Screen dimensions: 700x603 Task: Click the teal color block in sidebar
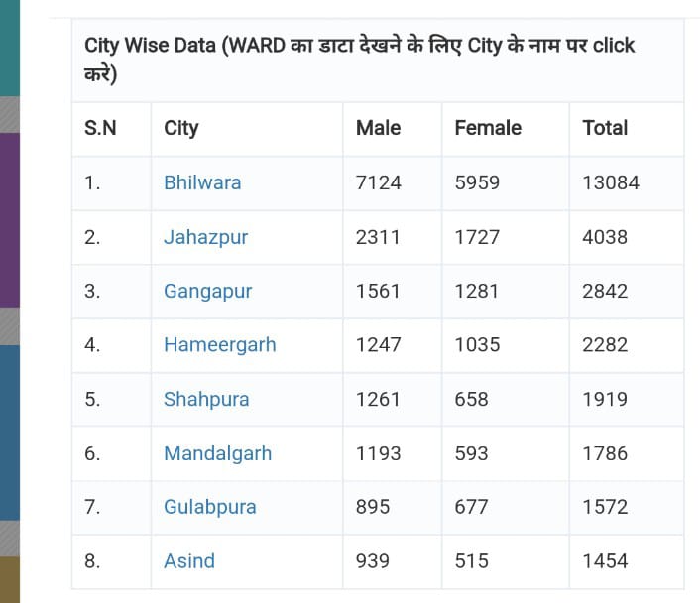coord(10,48)
